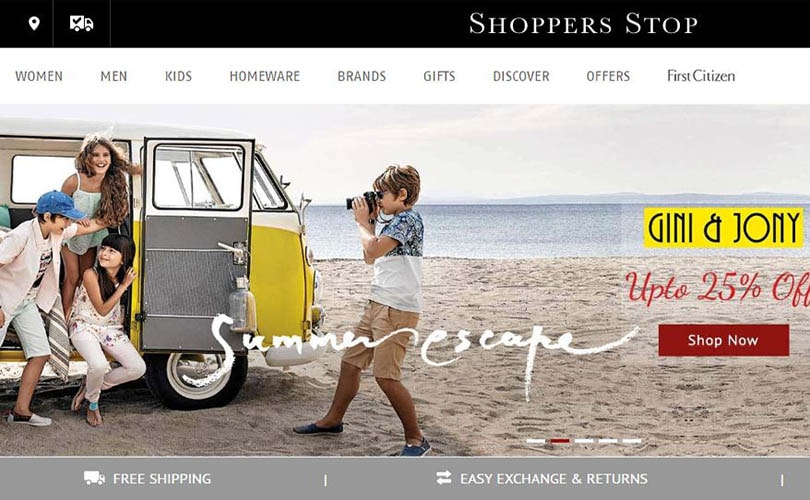The height and width of the screenshot is (500, 810).
Task: Open the Homeware menu
Action: coord(264,76)
